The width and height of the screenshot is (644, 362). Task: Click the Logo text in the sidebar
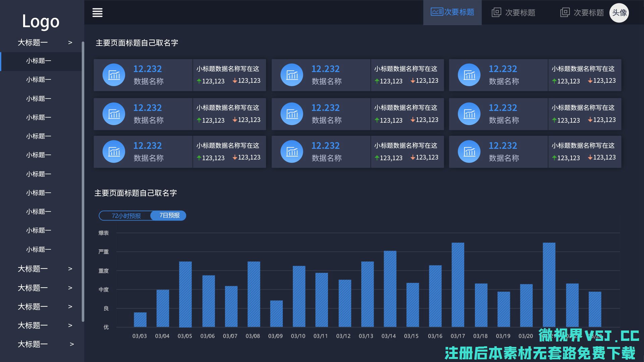tap(41, 21)
